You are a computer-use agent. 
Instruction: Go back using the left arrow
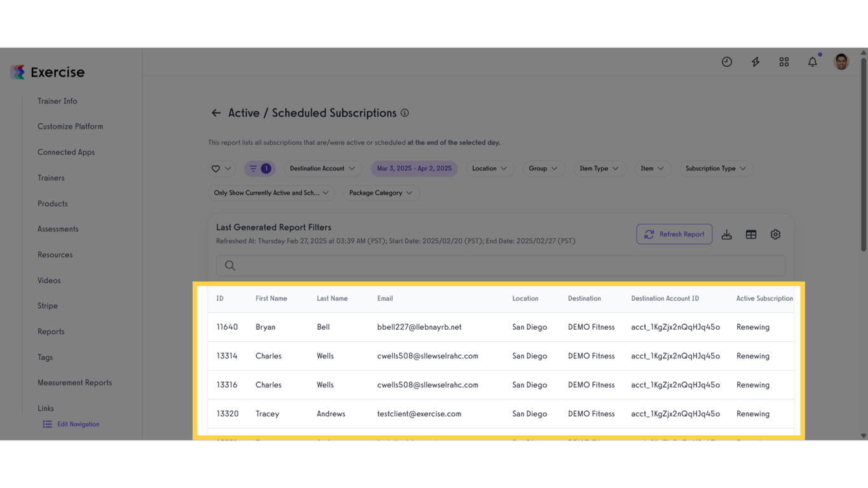tap(216, 112)
